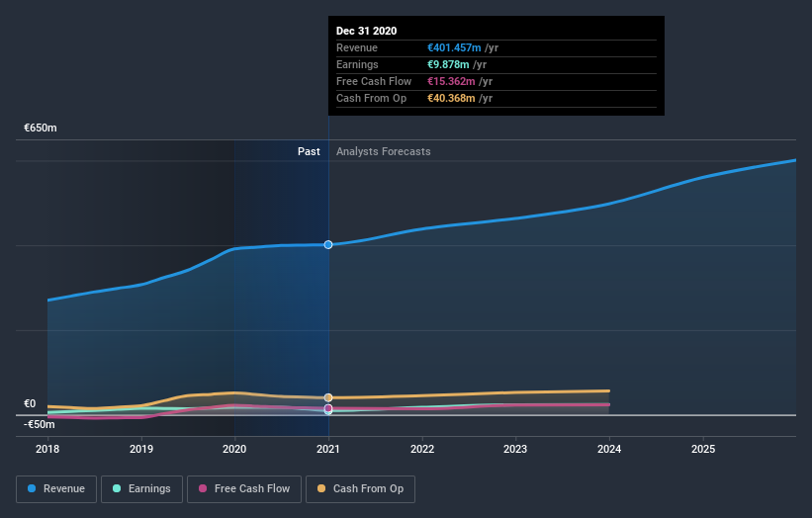The image size is (812, 518).
Task: Click the Cash From Op marker at 2021
Action: point(328,397)
